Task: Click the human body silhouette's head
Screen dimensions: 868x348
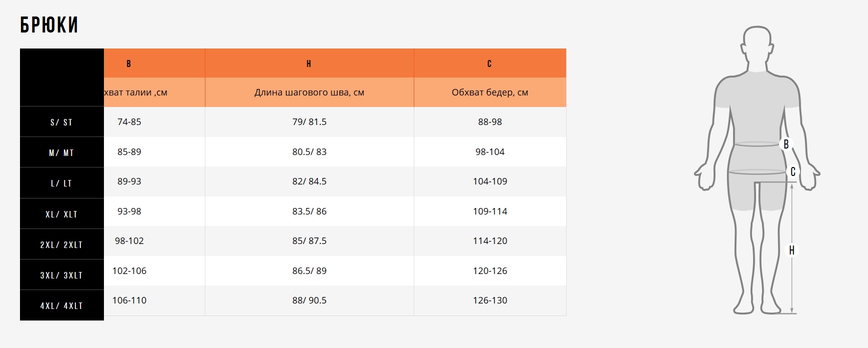Action: (758, 44)
